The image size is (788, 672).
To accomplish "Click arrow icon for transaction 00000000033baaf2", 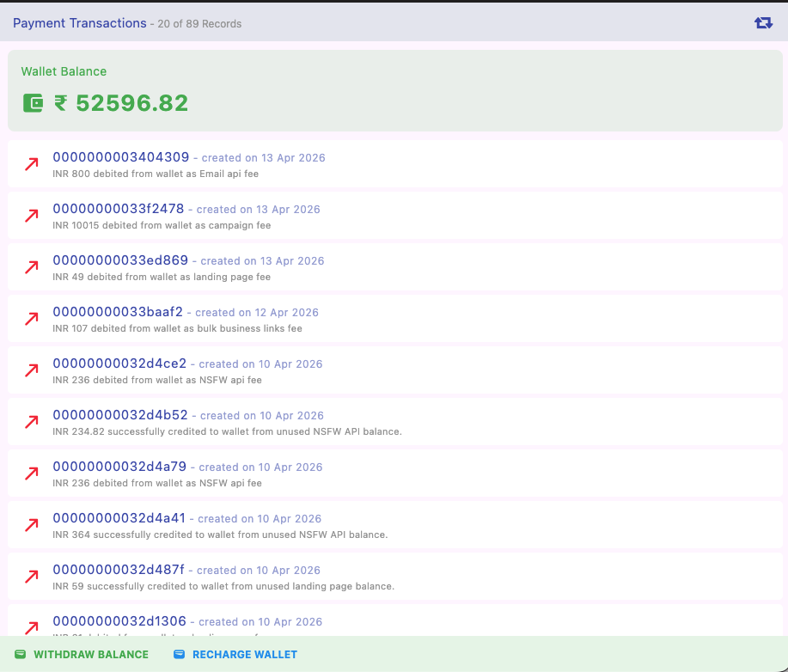I will tap(32, 319).
